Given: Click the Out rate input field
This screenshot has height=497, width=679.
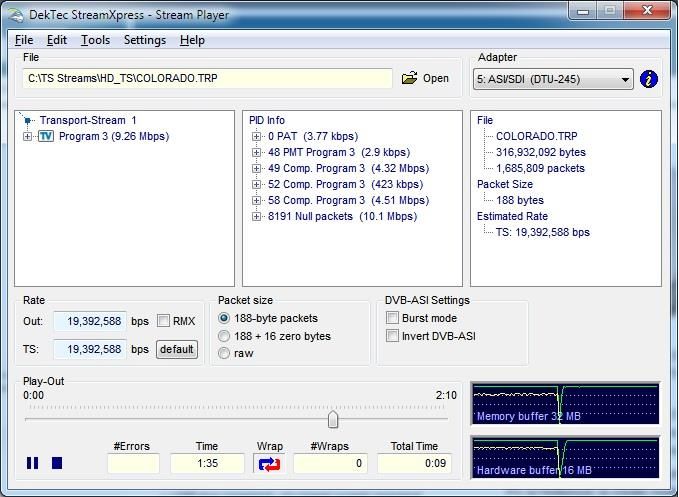Looking at the screenshot, I should (x=90, y=321).
